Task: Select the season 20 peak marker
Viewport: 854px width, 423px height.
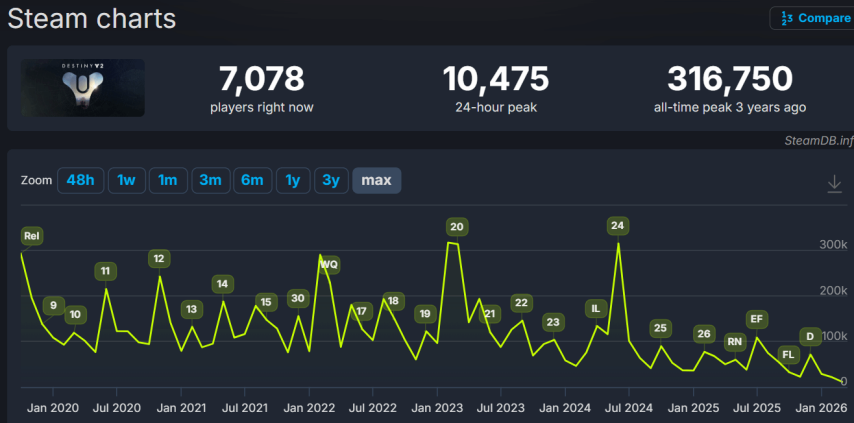Action: coord(456,227)
